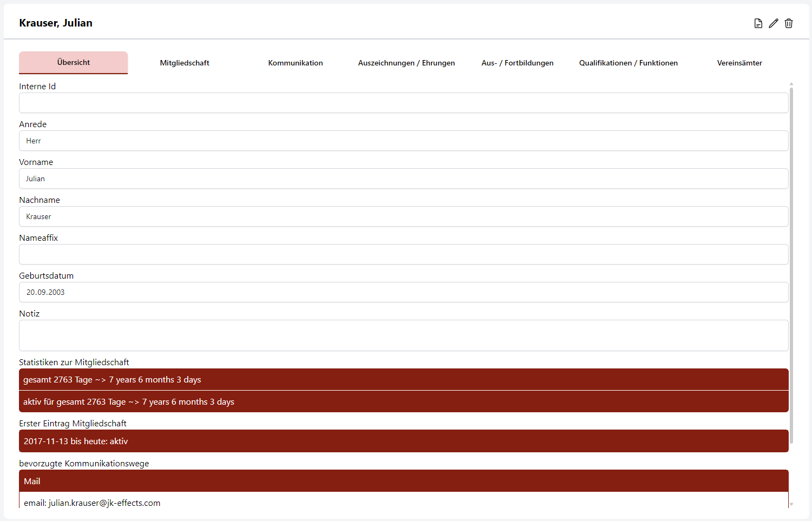Click the Geburtsdatum field 20.09.2003
The height and width of the screenshot is (521, 812).
coord(404,292)
